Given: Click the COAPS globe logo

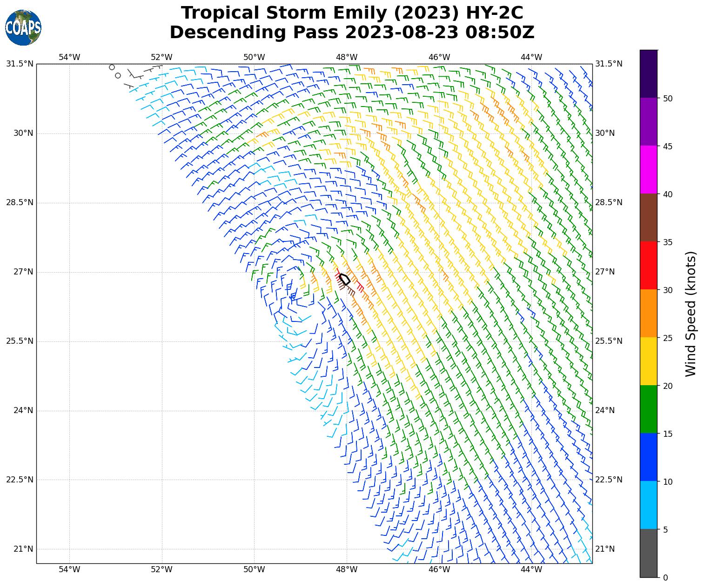Looking at the screenshot, I should point(23,27).
